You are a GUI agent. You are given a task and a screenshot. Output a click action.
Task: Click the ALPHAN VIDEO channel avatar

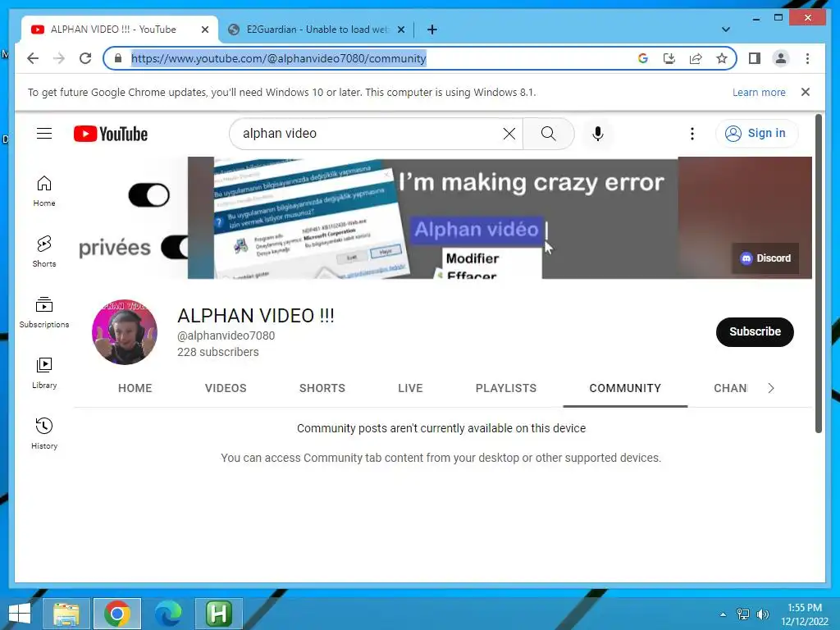click(125, 332)
